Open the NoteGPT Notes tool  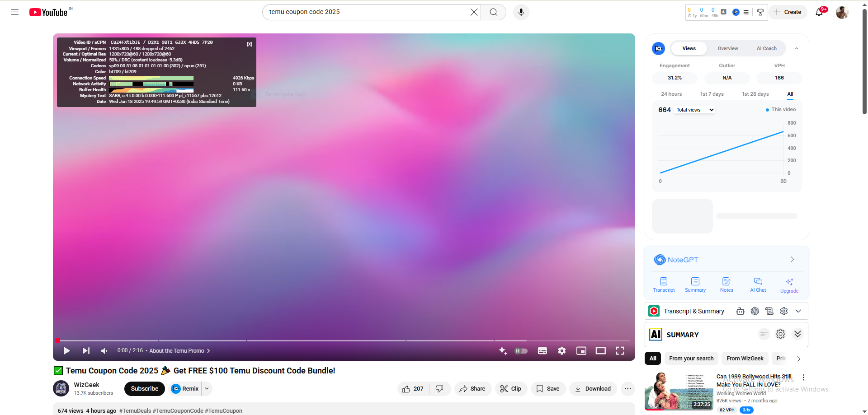[726, 285]
